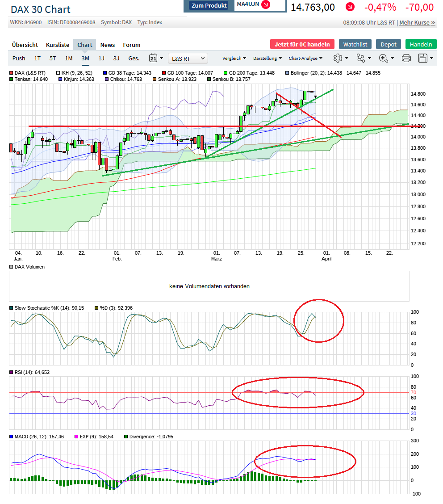This screenshot has height=504, width=443.
Task: Click the red down-arrow icon beside 14.763,00
Action: [350, 7]
